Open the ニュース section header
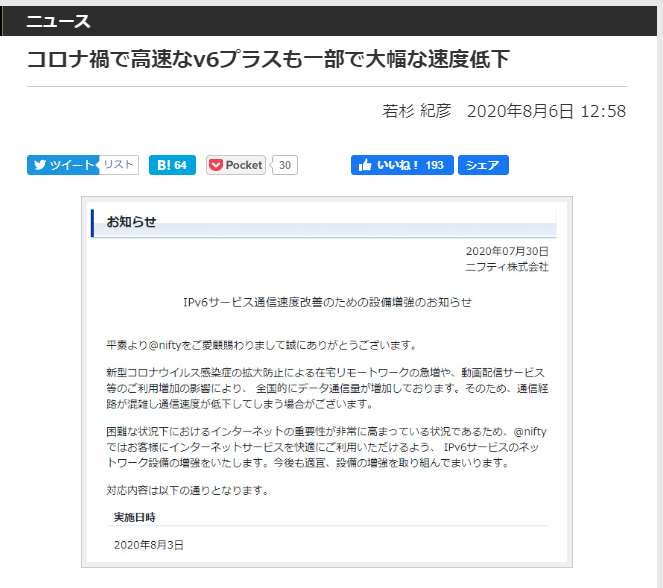Image resolution: width=663 pixels, height=588 pixels. click(58, 21)
